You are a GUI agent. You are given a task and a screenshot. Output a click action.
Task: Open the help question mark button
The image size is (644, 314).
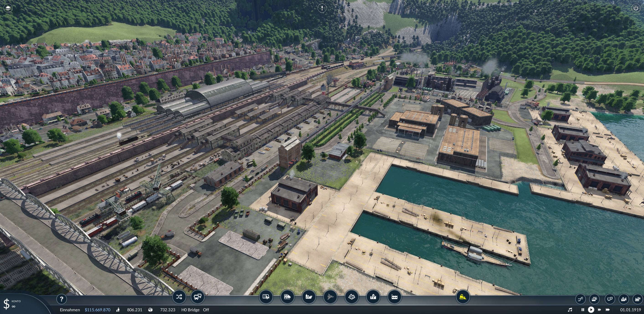click(62, 299)
